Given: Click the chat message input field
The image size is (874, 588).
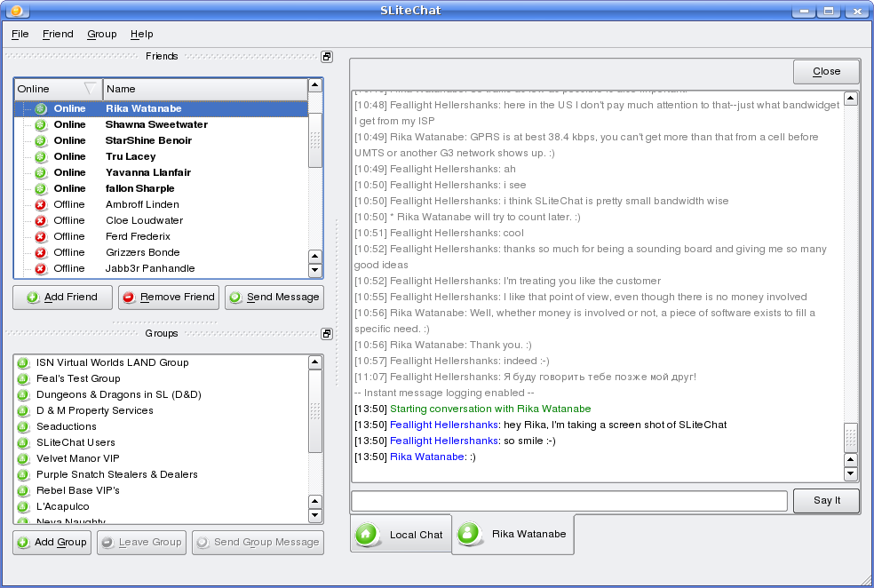Looking at the screenshot, I should [569, 501].
